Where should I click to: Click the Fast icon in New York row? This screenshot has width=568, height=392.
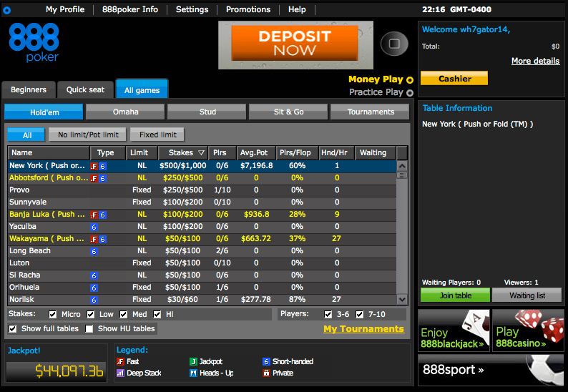coord(94,166)
